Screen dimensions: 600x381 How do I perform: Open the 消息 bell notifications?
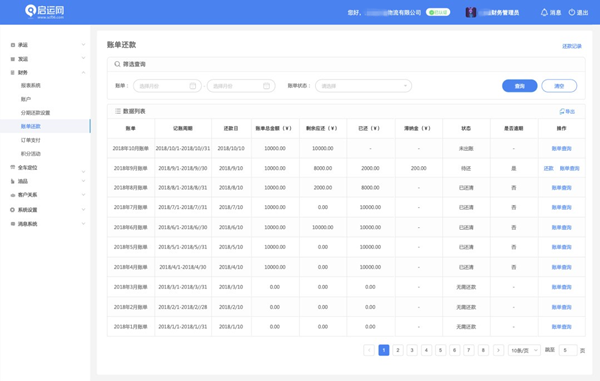[544, 12]
